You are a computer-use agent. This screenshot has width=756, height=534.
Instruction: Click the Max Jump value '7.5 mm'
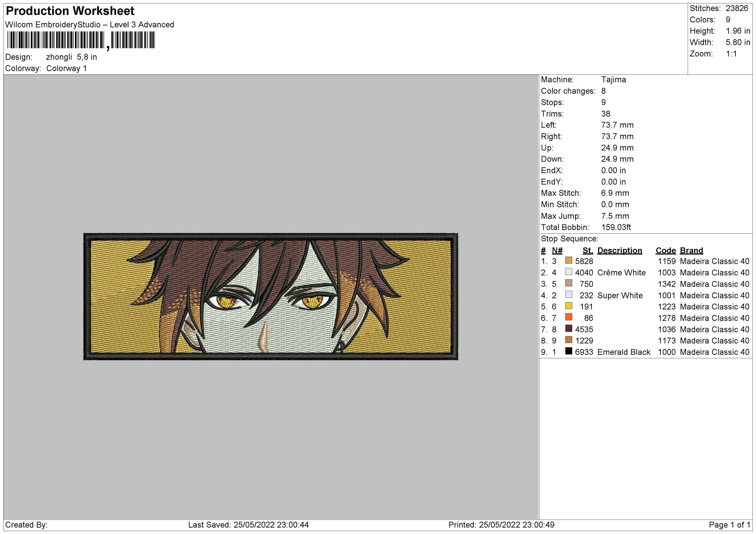click(615, 216)
